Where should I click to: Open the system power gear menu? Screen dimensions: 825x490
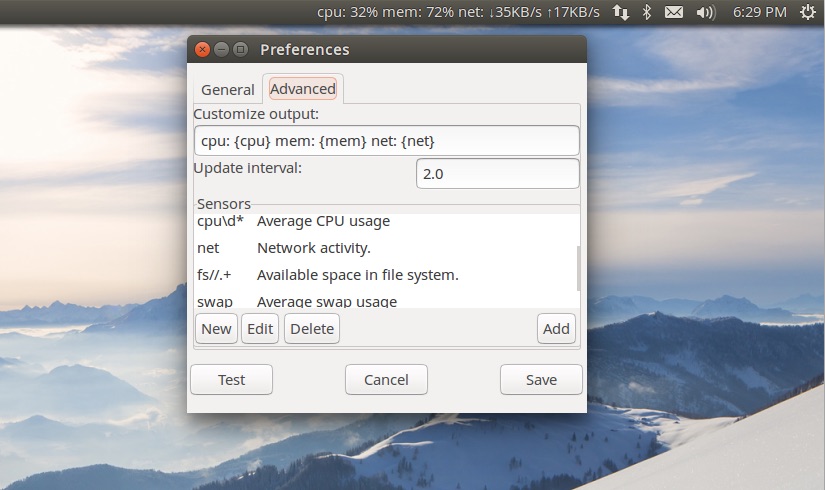pyautogui.click(x=807, y=12)
